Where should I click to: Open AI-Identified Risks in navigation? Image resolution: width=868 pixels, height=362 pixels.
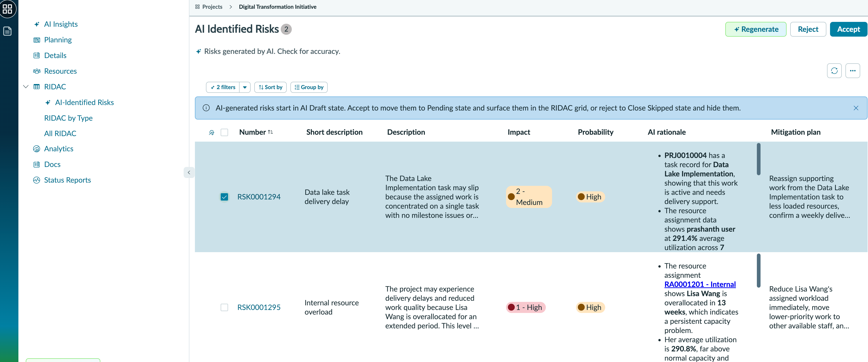pos(84,102)
